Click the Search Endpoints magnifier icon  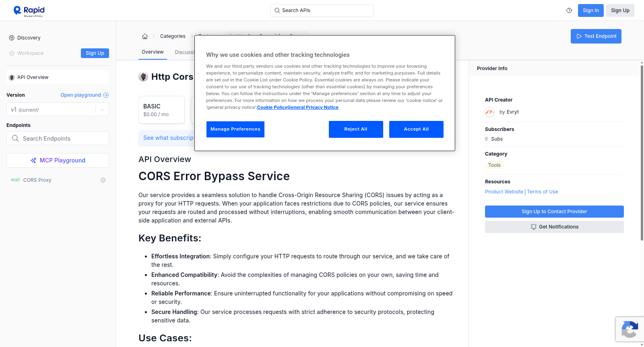[15, 138]
